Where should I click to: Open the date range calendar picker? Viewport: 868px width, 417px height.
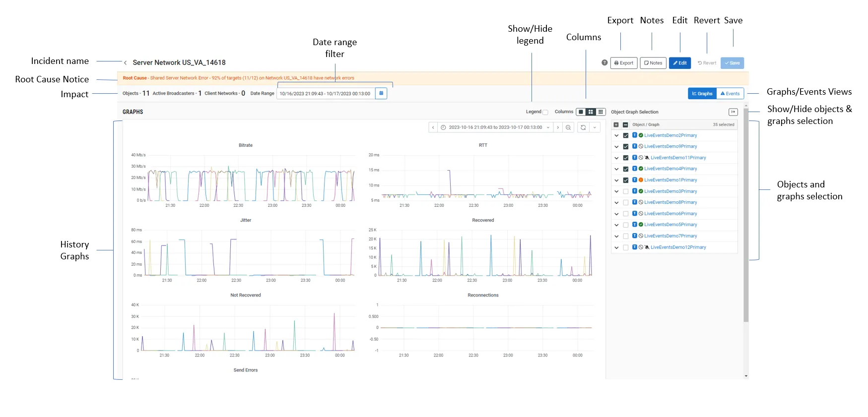click(381, 93)
